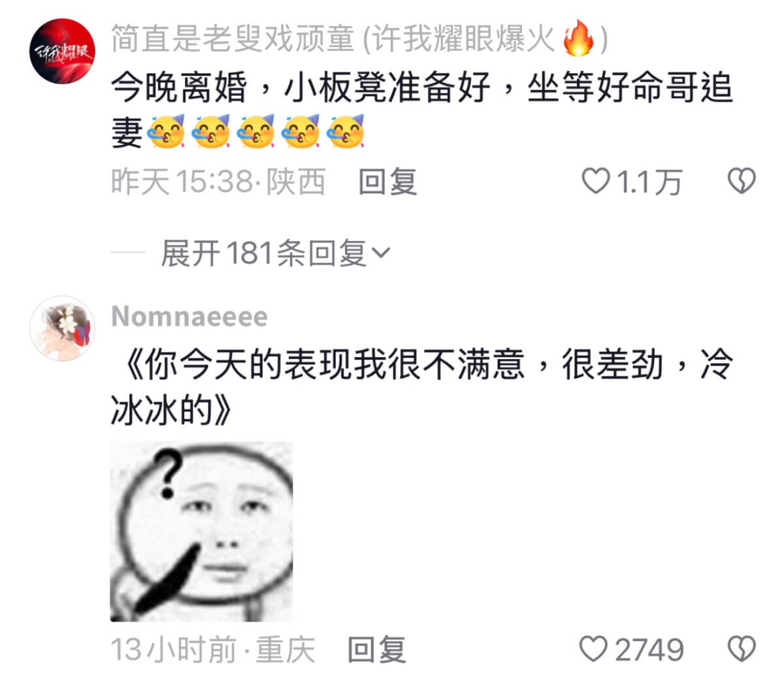The height and width of the screenshot is (696, 784).
Task: Open username 简直是老叟戏顽童
Action: pyautogui.click(x=233, y=39)
